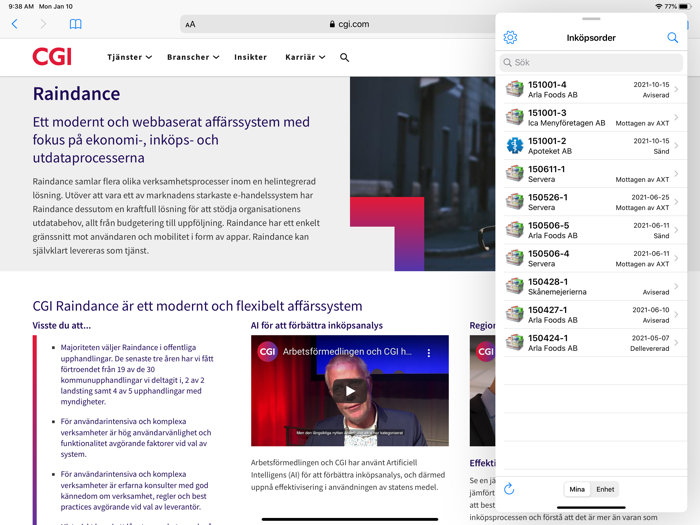
Task: Click the search icon in Inköpsorder header
Action: pos(672,38)
